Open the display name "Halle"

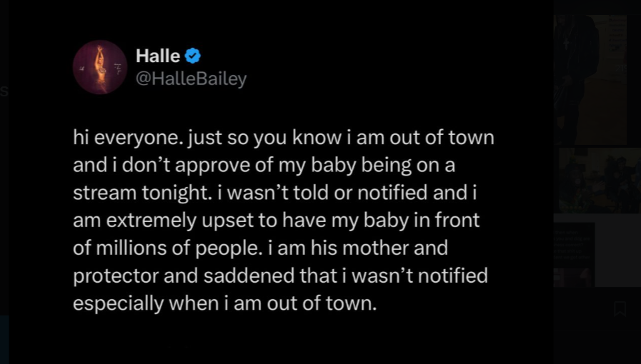point(157,56)
